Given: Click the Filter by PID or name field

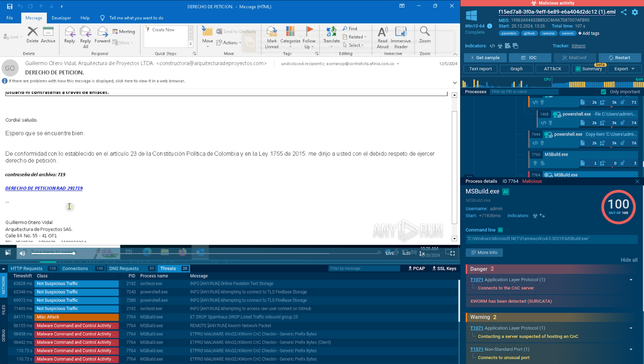Looking at the screenshot, I should [524, 92].
